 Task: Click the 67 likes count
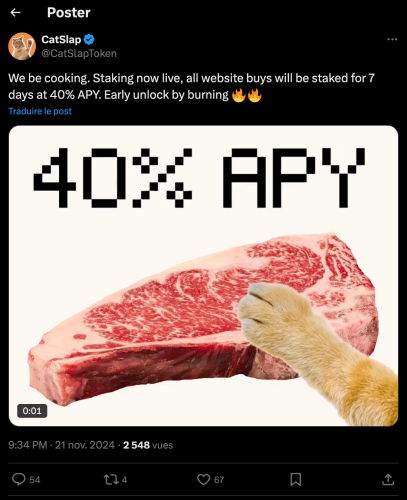219,480
